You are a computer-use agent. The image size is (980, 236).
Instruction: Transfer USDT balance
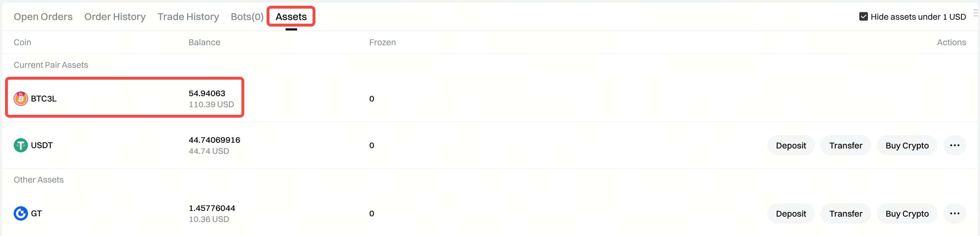845,146
